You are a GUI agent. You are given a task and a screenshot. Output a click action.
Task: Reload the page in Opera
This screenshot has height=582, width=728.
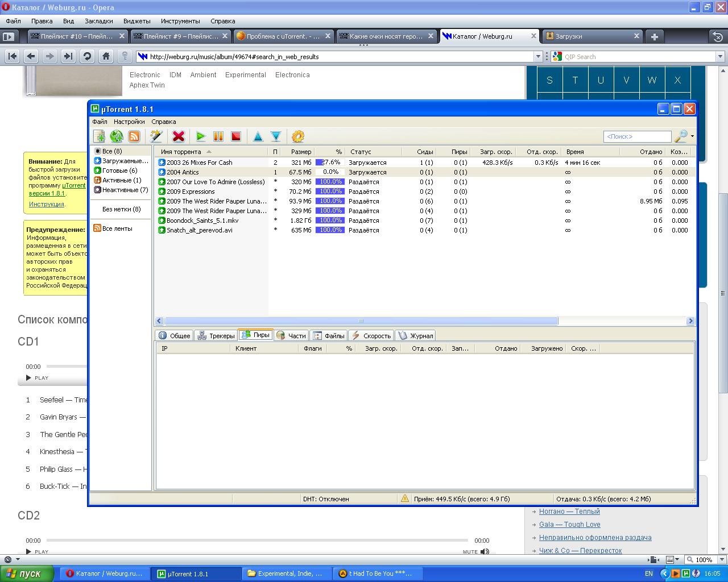pos(87,56)
